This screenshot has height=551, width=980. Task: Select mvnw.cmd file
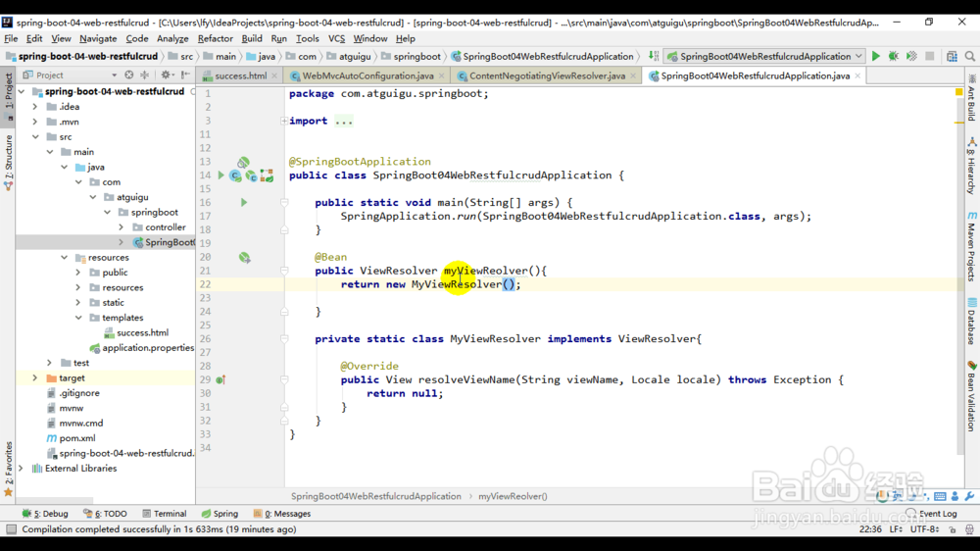(x=81, y=424)
